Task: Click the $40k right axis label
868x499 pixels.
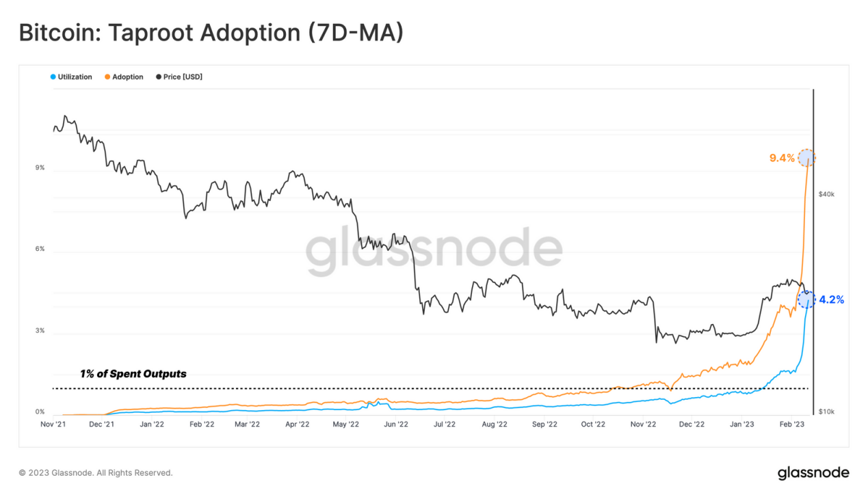Action: pos(826,194)
